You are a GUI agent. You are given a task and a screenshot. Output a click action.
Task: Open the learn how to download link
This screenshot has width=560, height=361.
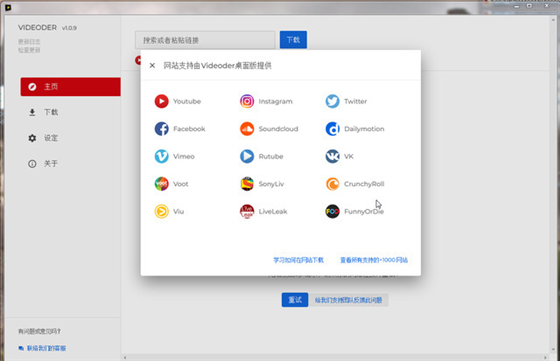point(299,260)
